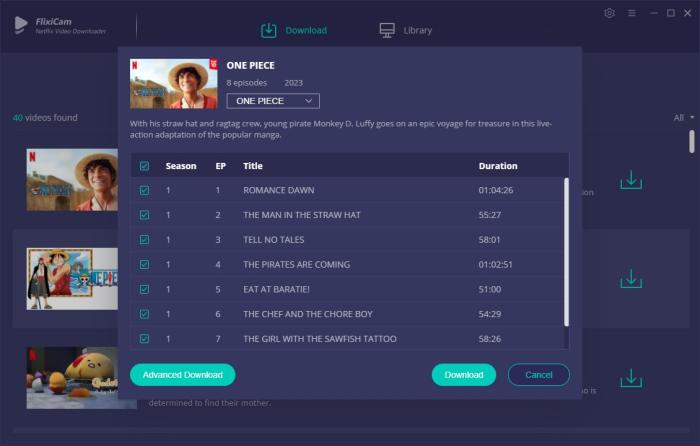Click download icon beside third video result
Viewport: 700px width, 446px height.
630,378
